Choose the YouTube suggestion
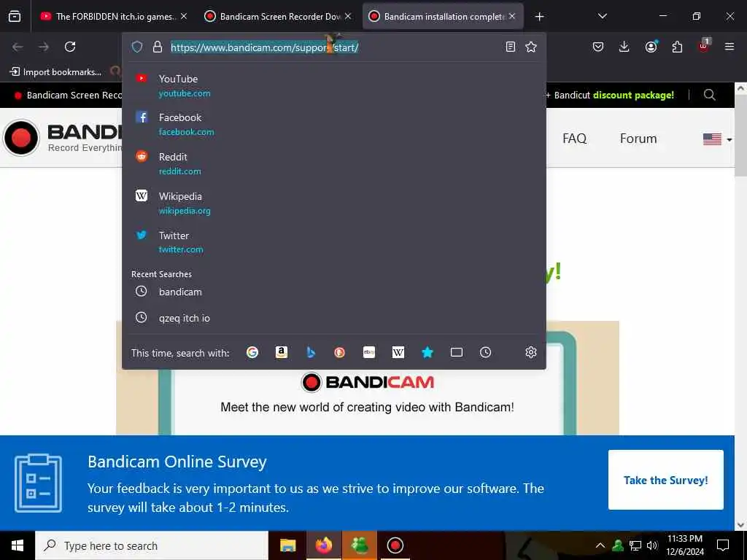 [x=333, y=86]
